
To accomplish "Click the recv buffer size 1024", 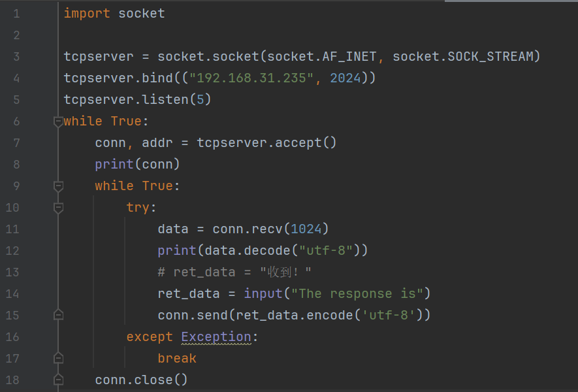I will (x=306, y=229).
